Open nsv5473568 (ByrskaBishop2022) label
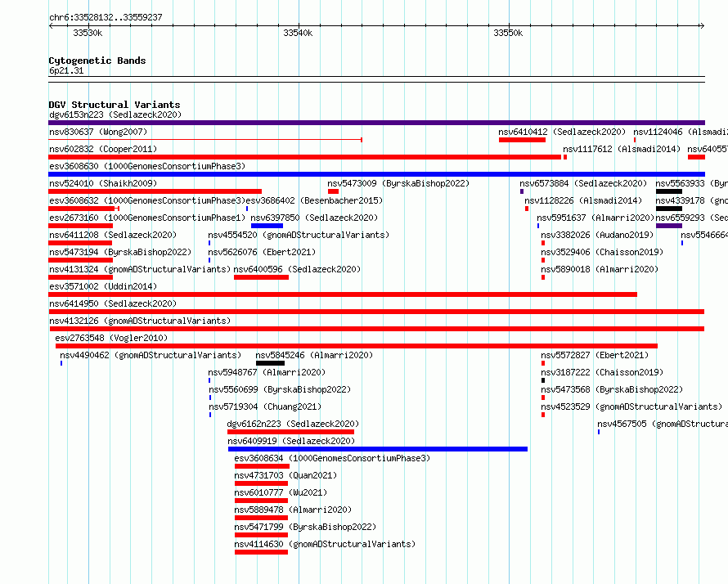The width and height of the screenshot is (728, 584). point(612,389)
